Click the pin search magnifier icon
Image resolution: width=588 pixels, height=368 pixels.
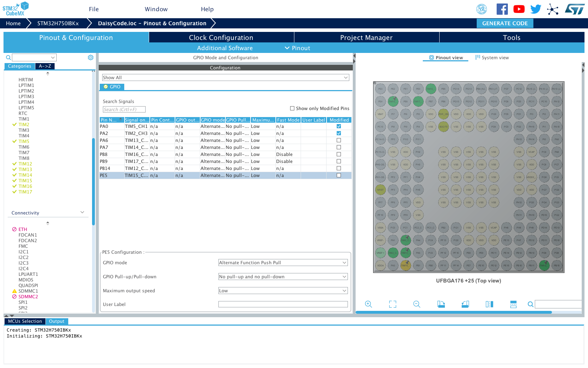[531, 304]
